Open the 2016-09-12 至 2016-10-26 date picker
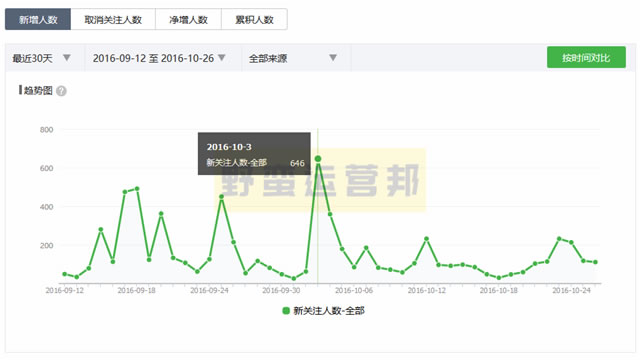The height and width of the screenshot is (360, 640). 162,58
